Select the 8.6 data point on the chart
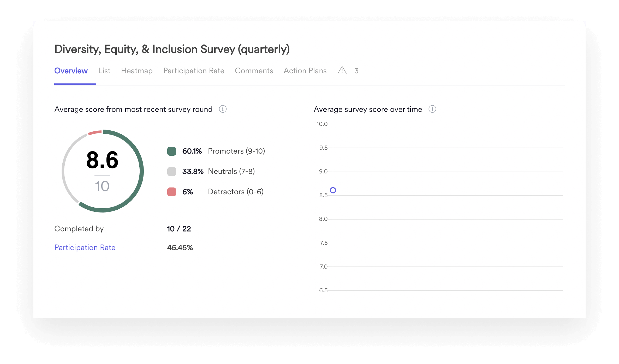The image size is (619, 364). (x=333, y=190)
